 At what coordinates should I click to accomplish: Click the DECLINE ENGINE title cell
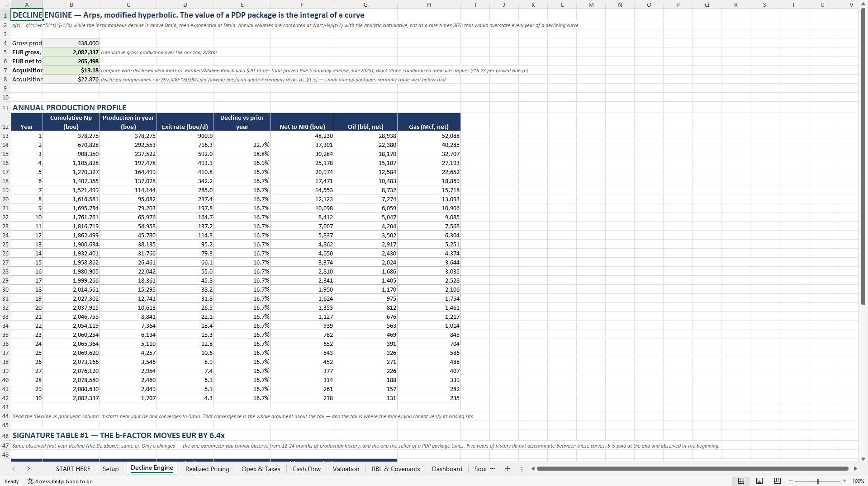(x=27, y=15)
